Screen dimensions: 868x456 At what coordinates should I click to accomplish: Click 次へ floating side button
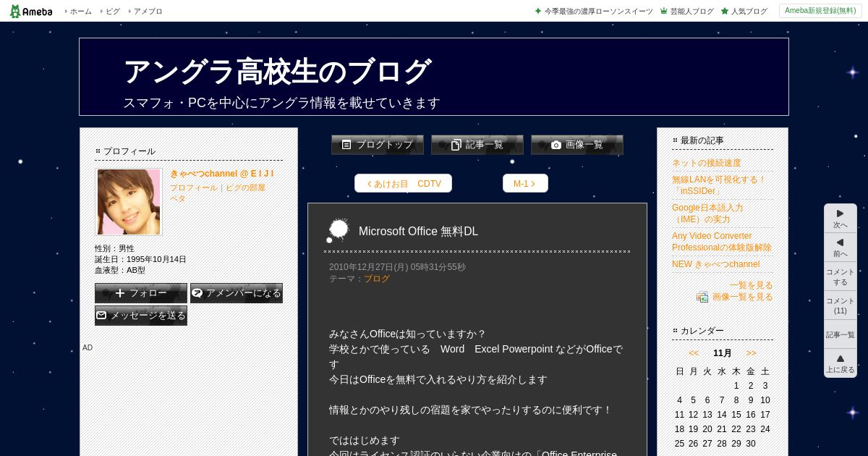pyautogui.click(x=841, y=219)
